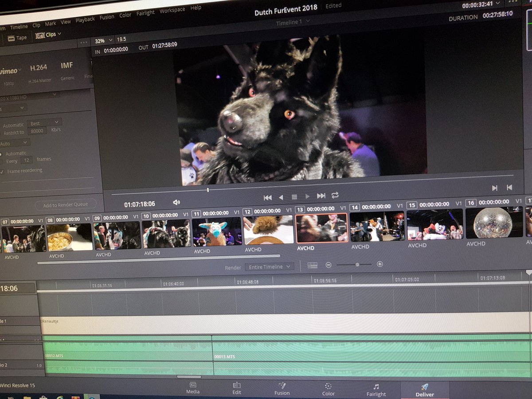
Task: Click the viewer scrubber playhead bar
Action: point(208,190)
